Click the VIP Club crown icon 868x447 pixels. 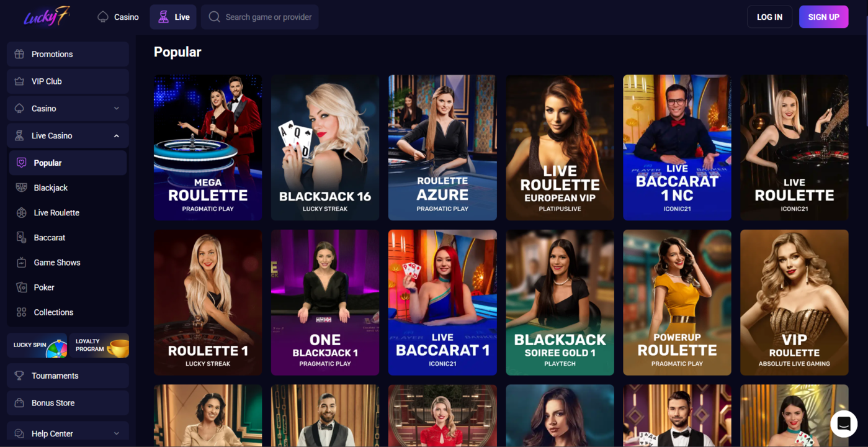click(19, 81)
